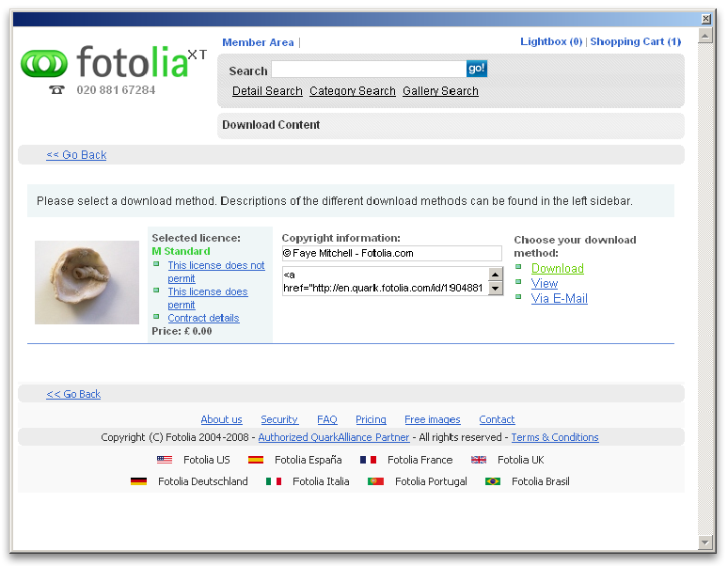This screenshot has height=566, width=728.
Task: Open the Free images footer link
Action: (433, 419)
